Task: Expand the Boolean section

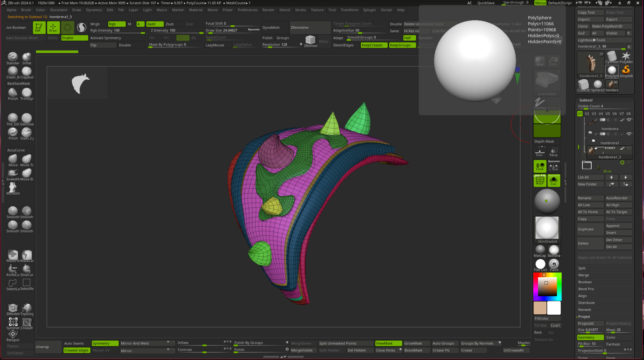Action: [585, 282]
